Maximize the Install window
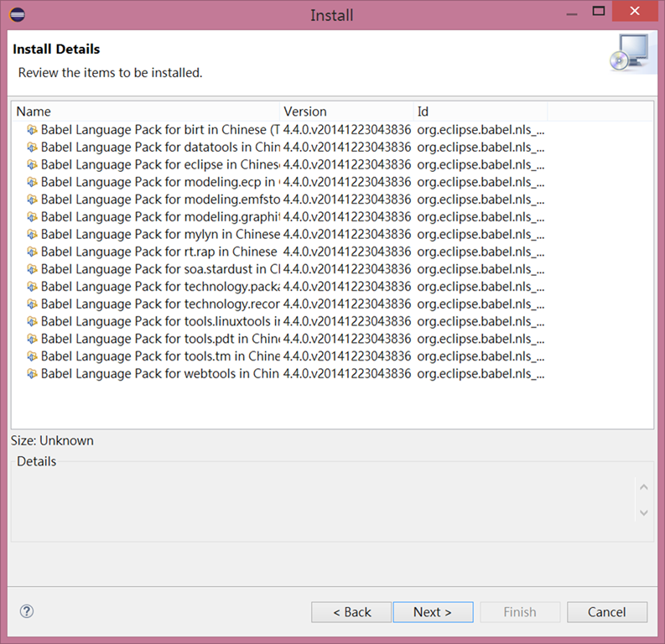Image resolution: width=665 pixels, height=644 pixels. (x=599, y=11)
